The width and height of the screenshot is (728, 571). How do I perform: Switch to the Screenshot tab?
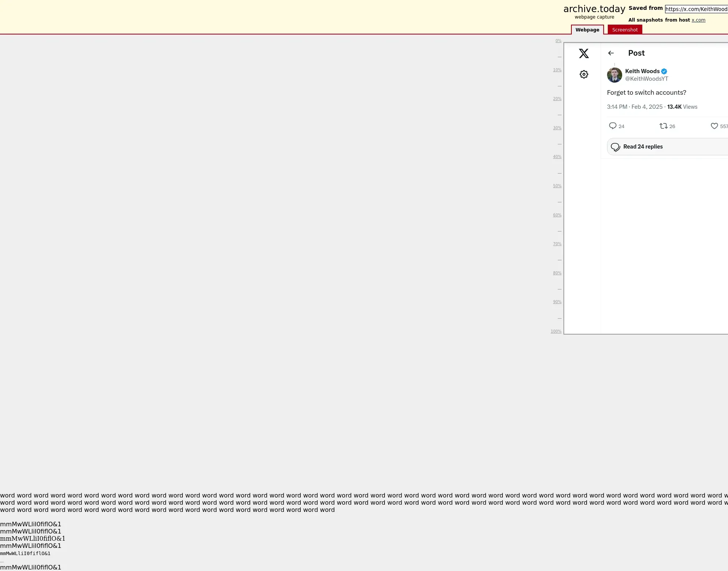coord(624,30)
